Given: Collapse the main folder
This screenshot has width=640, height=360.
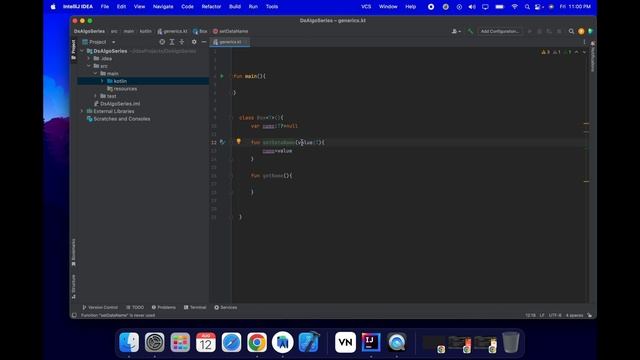Looking at the screenshot, I should [96, 73].
